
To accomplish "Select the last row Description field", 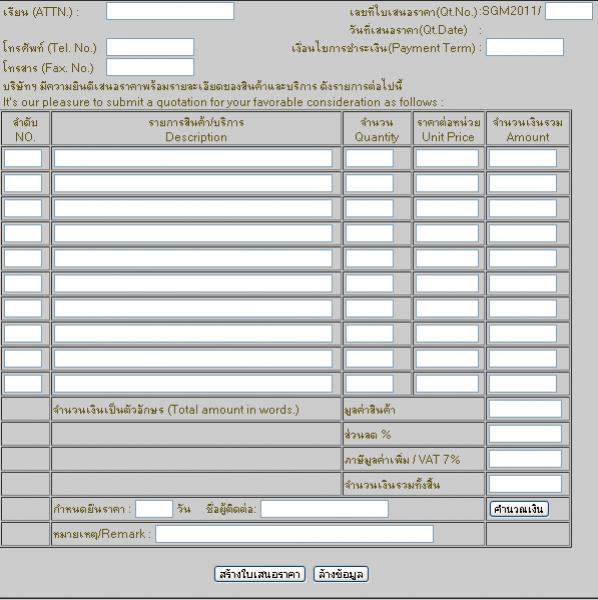I will tap(193, 383).
